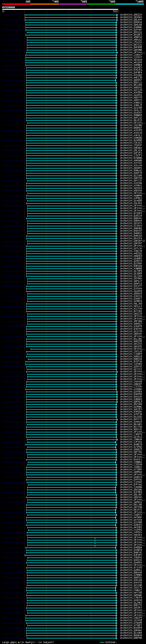Open hit UniRef100_Q8LAV0

click(x=131, y=20)
